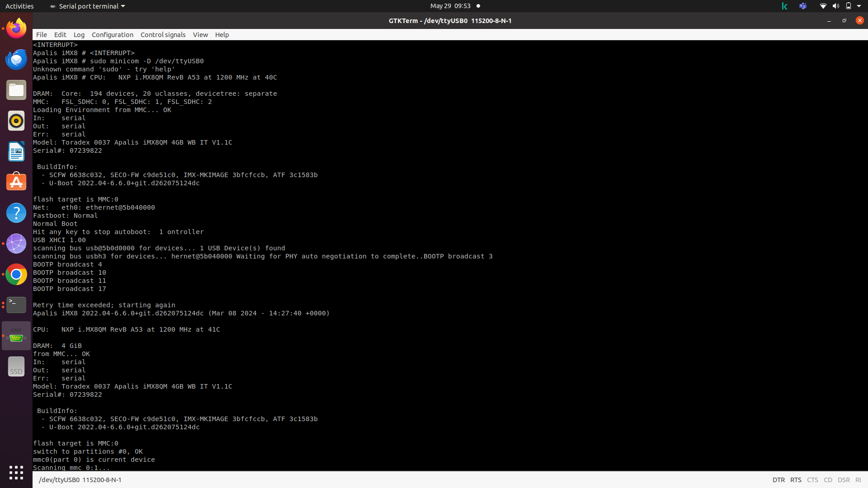
Task: Launch Thunderbird mail from the dock
Action: point(16,59)
